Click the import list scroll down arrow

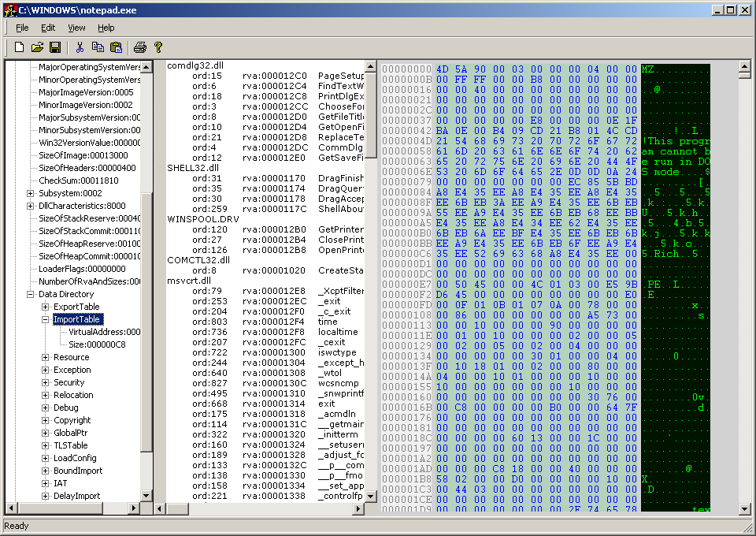371,496
